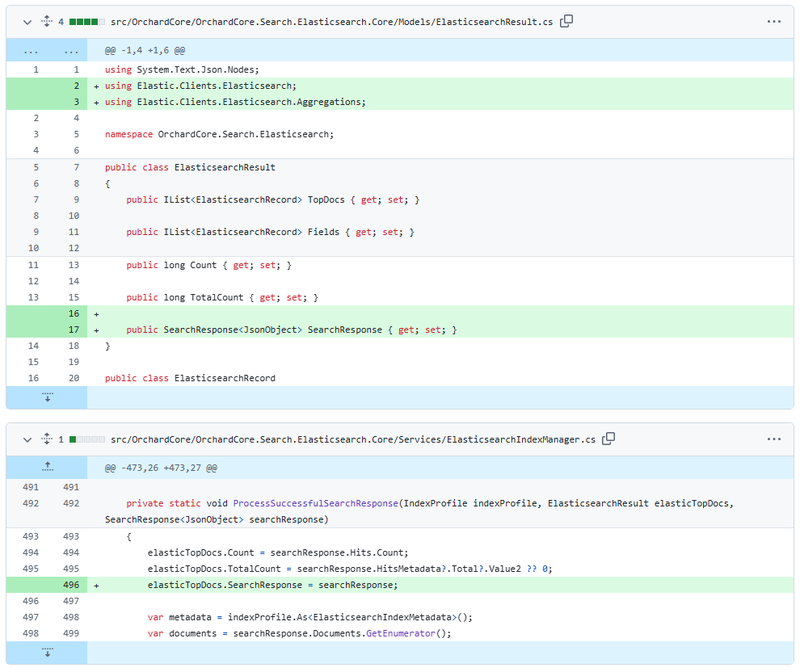This screenshot has width=800, height=672.
Task: Collapse the ElasticsearchIndexManager.cs file diff
Action: pos(27,439)
